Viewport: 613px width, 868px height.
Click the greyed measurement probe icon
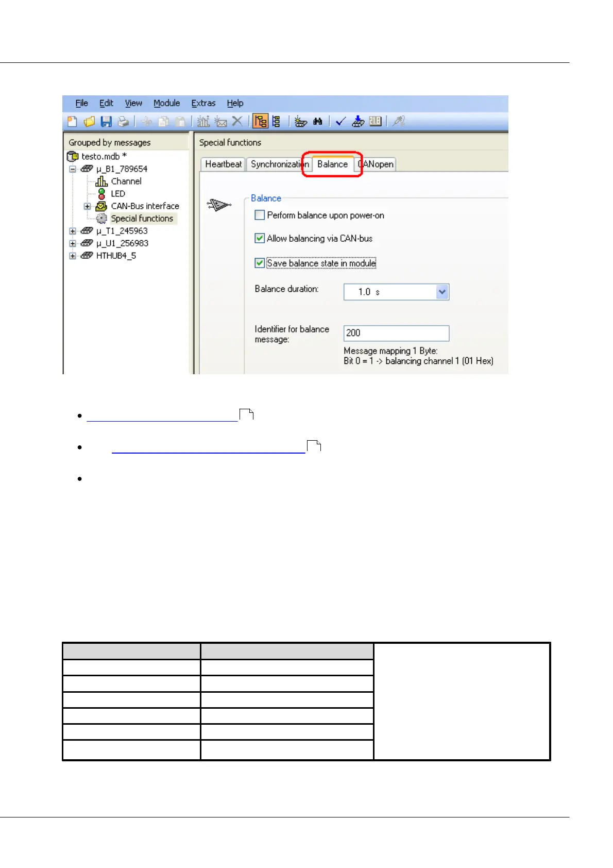coord(398,122)
